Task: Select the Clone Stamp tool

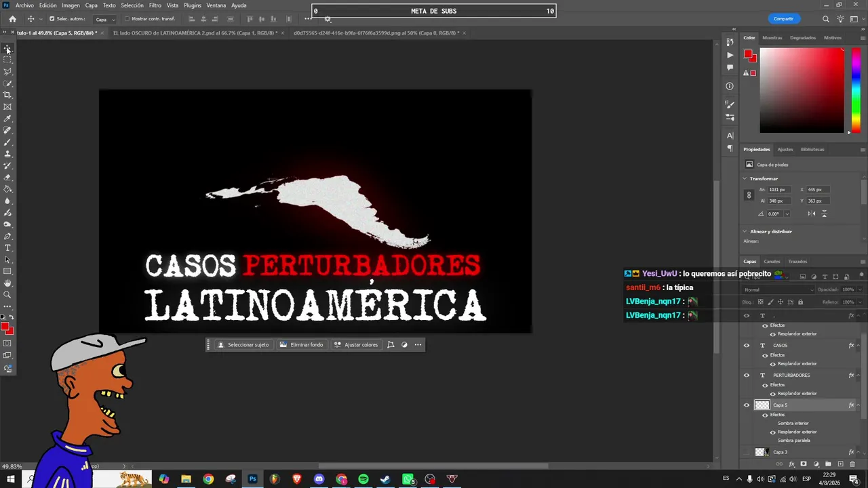Action: 7,154
